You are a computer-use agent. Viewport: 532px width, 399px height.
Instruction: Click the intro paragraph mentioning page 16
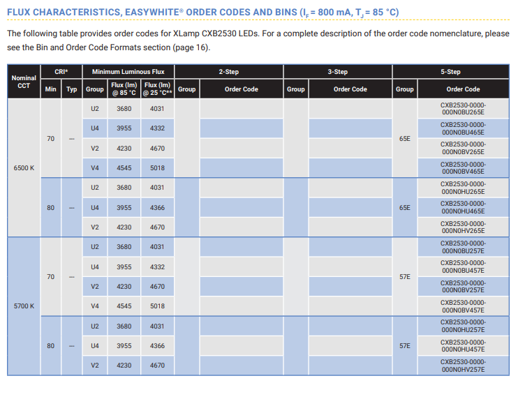[x=258, y=40]
